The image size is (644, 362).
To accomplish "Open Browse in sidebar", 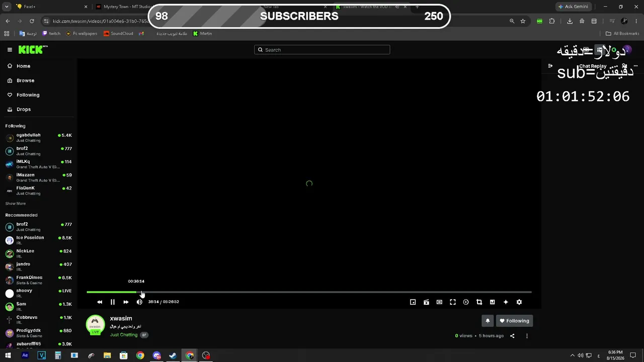I will pos(25,80).
